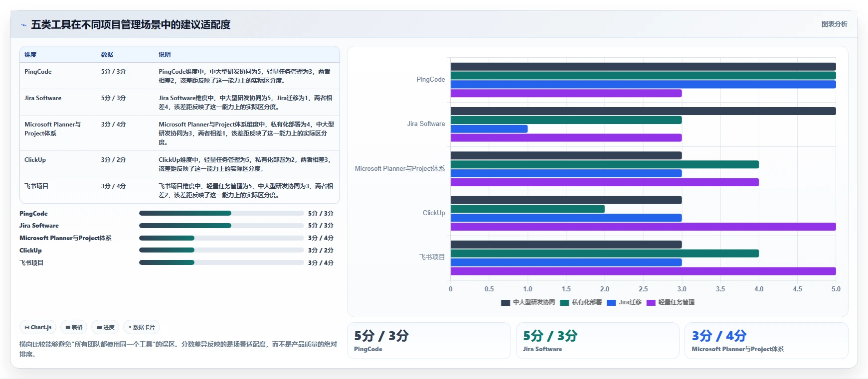Click the table description starting with ClickUp维度中
This screenshot has height=379, width=868.
244,164
